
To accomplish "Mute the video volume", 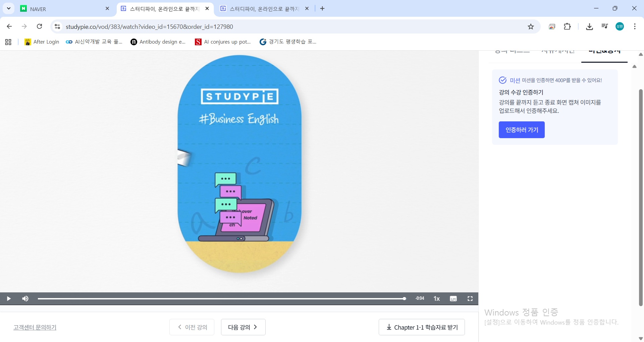I will 25,299.
